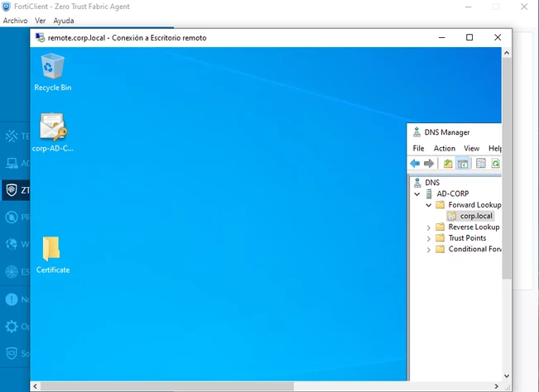Select the Trust Points folder
Viewport: 539px width, 392px height.
(467, 238)
